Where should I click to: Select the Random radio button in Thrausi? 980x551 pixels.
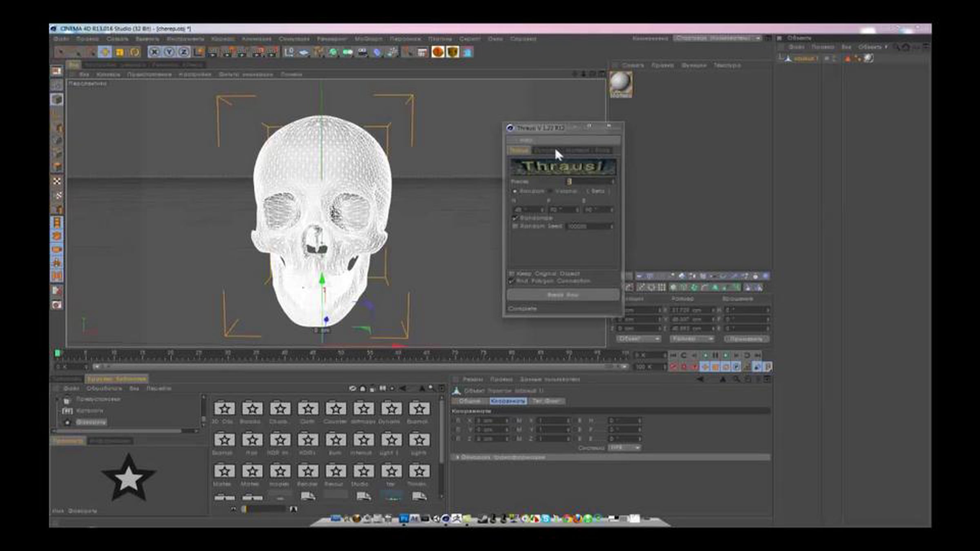515,191
